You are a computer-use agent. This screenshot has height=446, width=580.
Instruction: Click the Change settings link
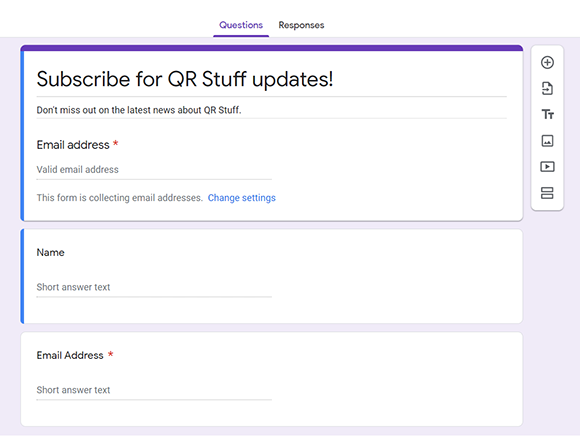[x=242, y=198]
